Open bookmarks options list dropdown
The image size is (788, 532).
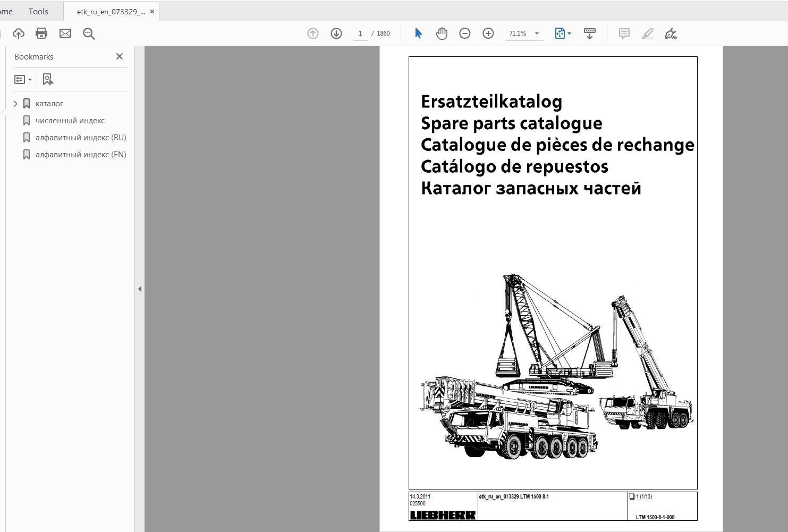coord(23,80)
